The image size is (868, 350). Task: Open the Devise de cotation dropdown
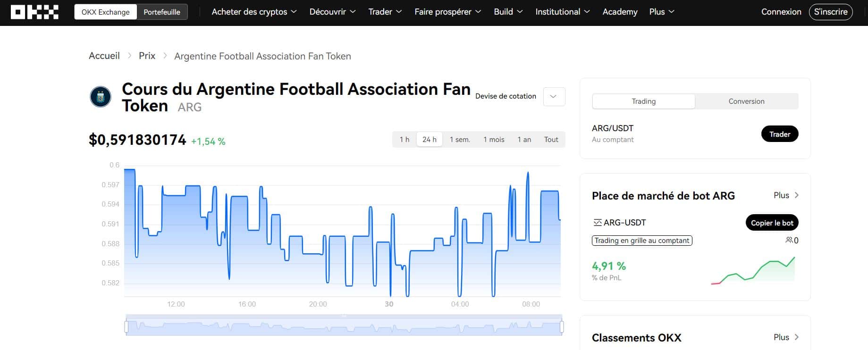pos(554,96)
